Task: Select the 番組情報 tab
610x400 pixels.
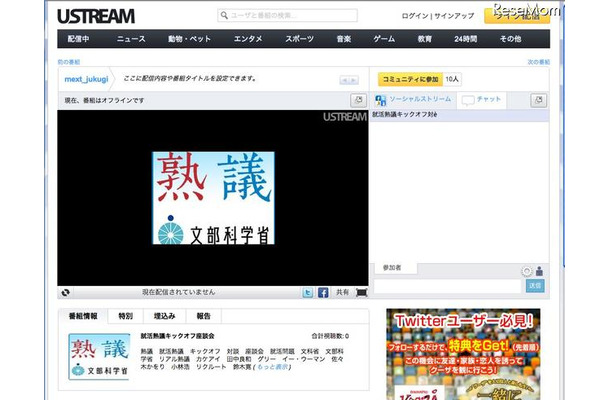Action: click(x=83, y=316)
